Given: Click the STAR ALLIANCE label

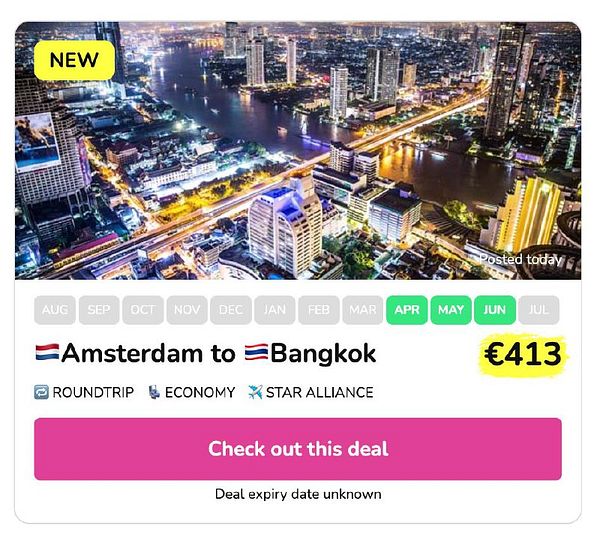Looking at the screenshot, I should (x=320, y=393).
